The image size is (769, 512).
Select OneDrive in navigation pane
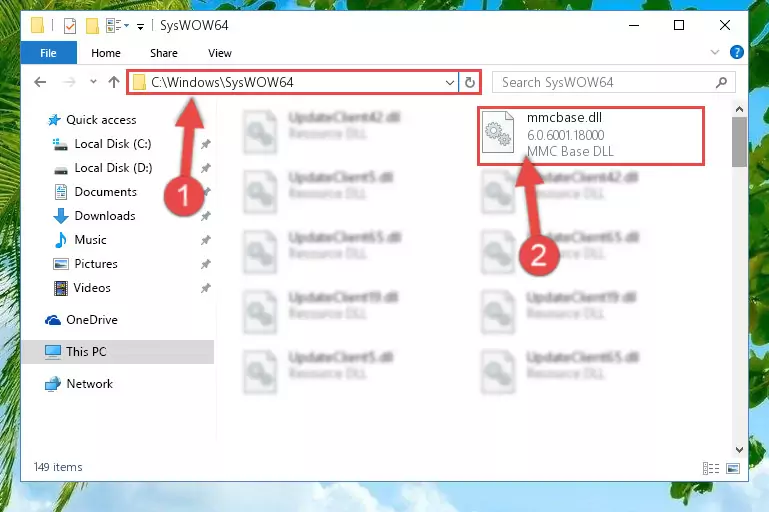pos(92,320)
